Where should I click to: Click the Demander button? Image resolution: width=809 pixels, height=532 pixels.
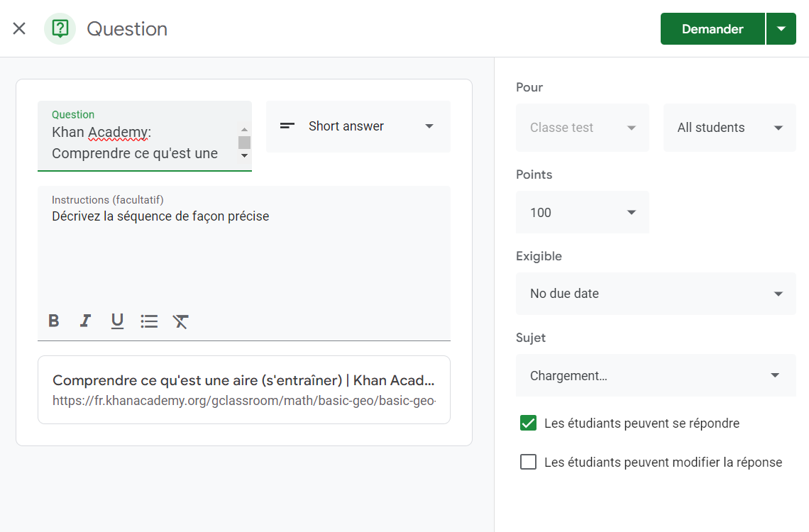pos(712,29)
